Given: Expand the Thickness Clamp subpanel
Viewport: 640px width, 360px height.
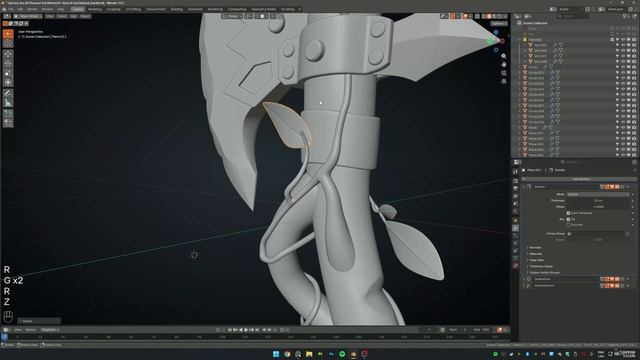Looking at the screenshot, I should [540, 266].
